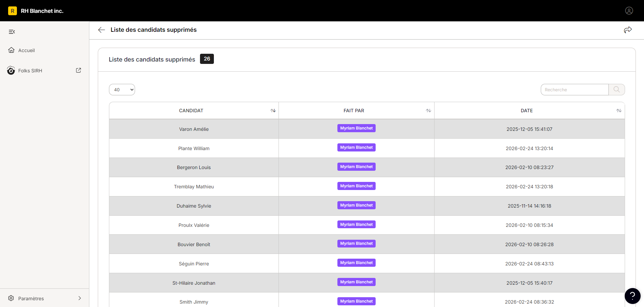644x307 pixels.
Task: Select candidate Smith Jimmy
Action: click(194, 302)
